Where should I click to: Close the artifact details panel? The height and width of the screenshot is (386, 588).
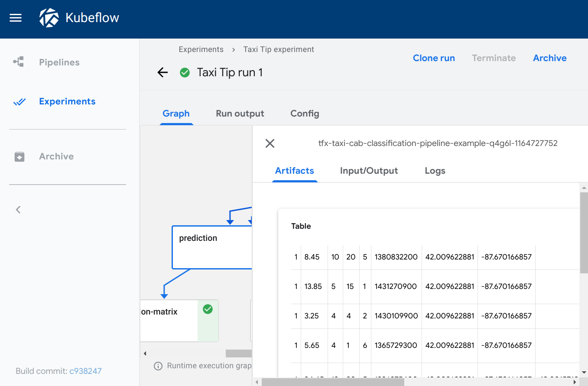(270, 143)
